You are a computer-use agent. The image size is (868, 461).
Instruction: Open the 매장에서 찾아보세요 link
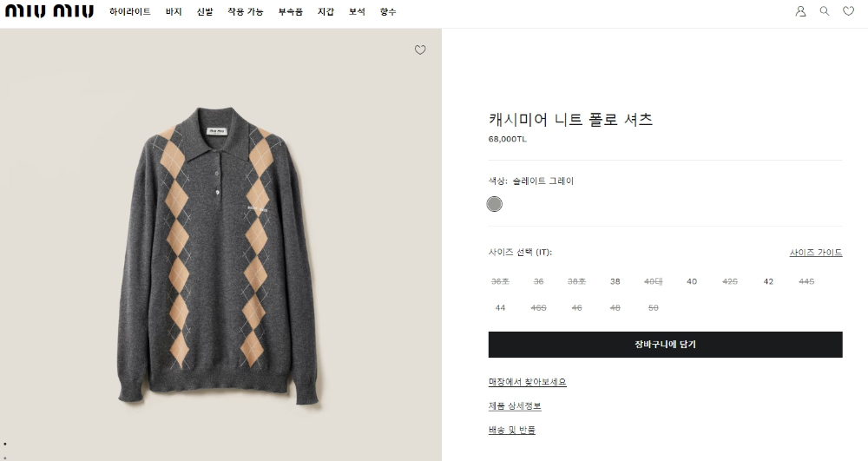coord(528,382)
